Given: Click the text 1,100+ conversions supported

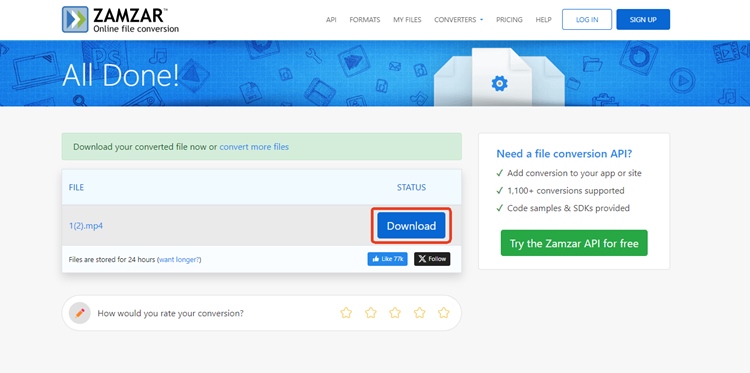Looking at the screenshot, I should (566, 191).
